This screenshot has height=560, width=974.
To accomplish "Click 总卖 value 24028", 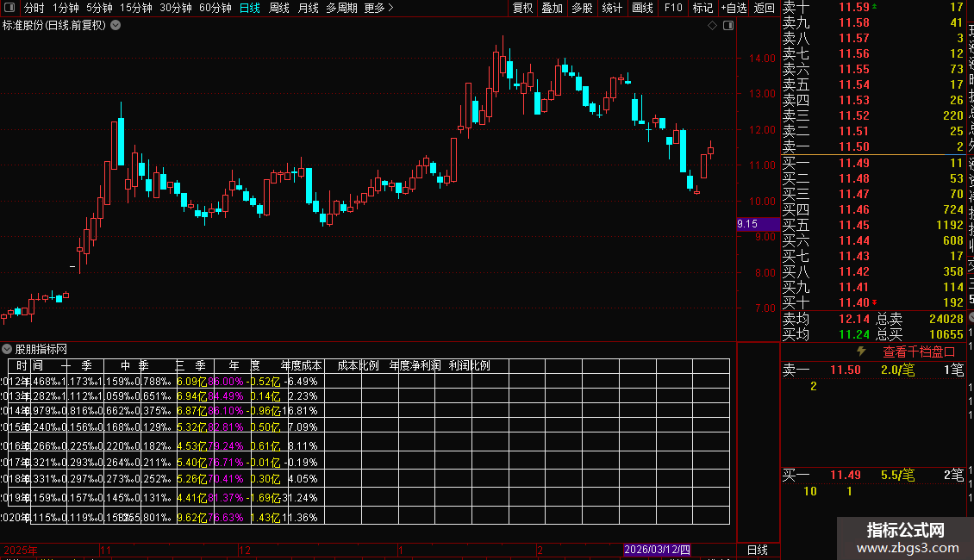I will coord(946,319).
